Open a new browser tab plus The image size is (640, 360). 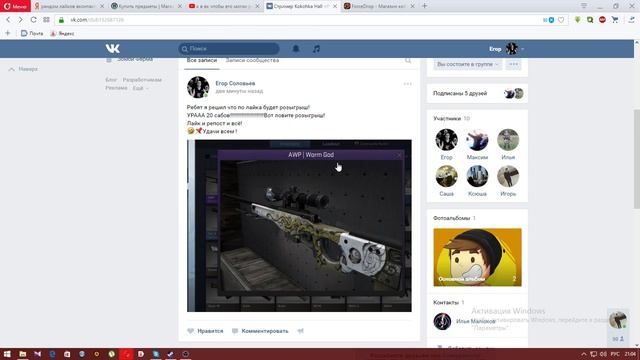[424, 6]
